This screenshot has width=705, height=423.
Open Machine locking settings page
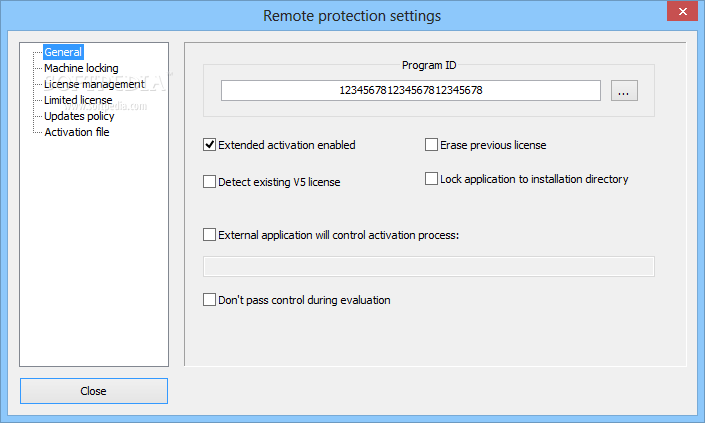click(x=81, y=68)
